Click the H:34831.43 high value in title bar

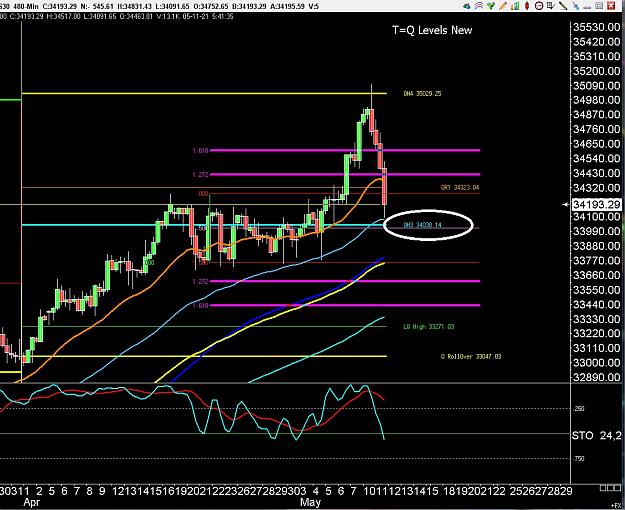[133, 6]
